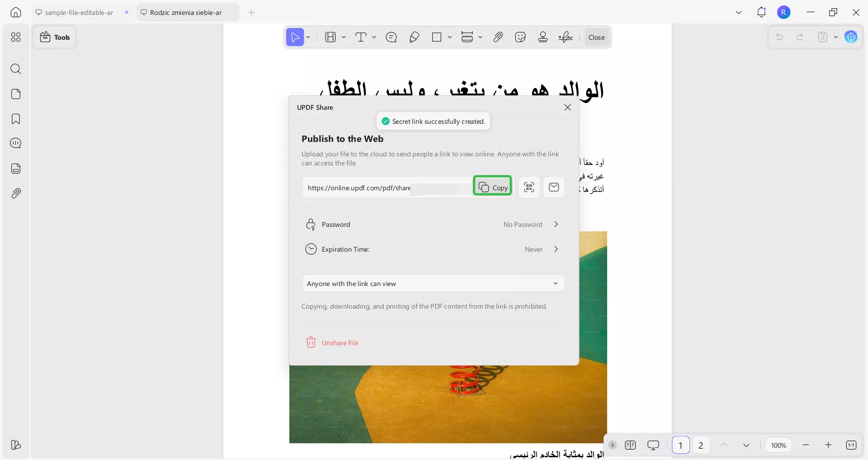Open the Comment annotation tool
The image size is (868, 460).
(392, 37)
